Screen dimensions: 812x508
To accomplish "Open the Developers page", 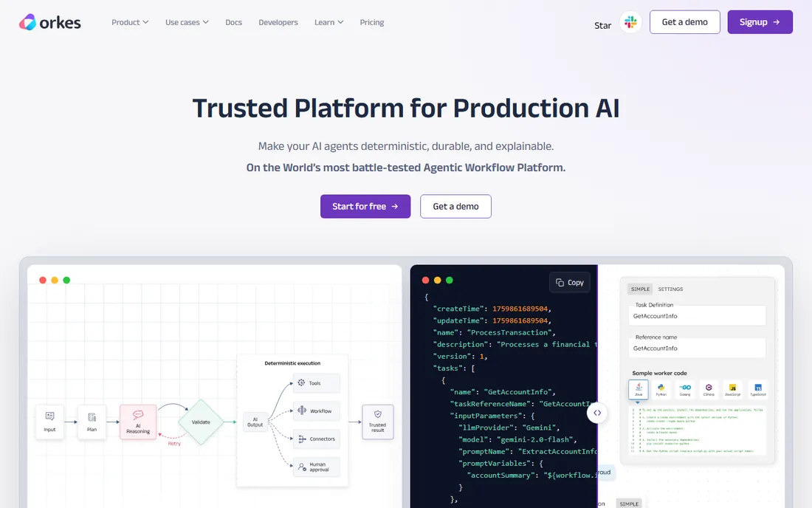I will coord(278,22).
